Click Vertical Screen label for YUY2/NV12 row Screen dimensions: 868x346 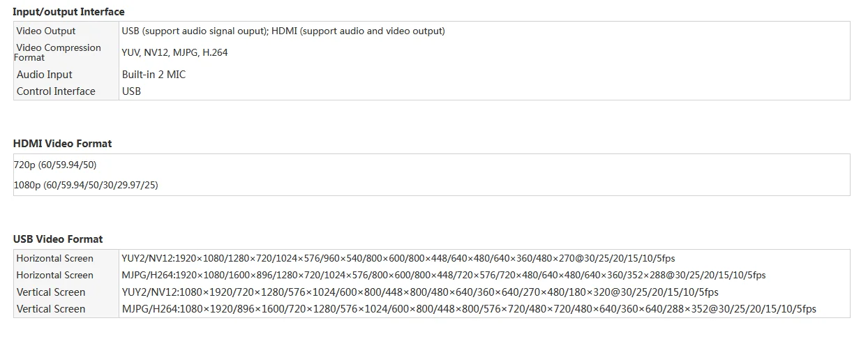(x=51, y=292)
